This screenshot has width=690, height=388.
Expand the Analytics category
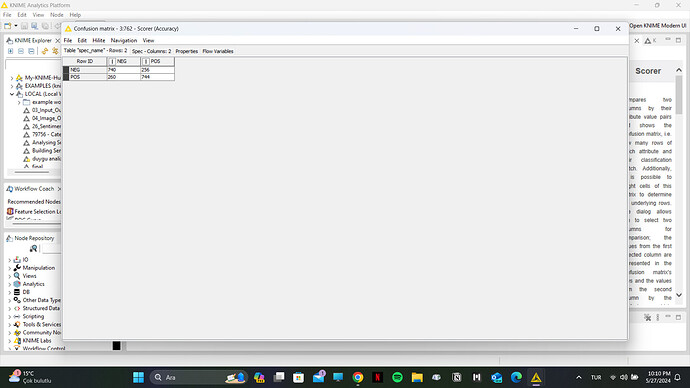pos(10,284)
